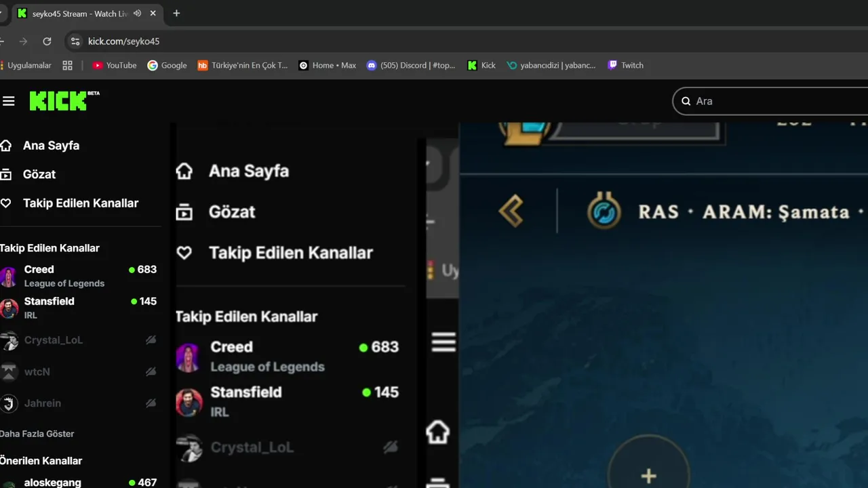
Task: Click the large home icon in the stream's narrow strip
Action: (x=438, y=431)
